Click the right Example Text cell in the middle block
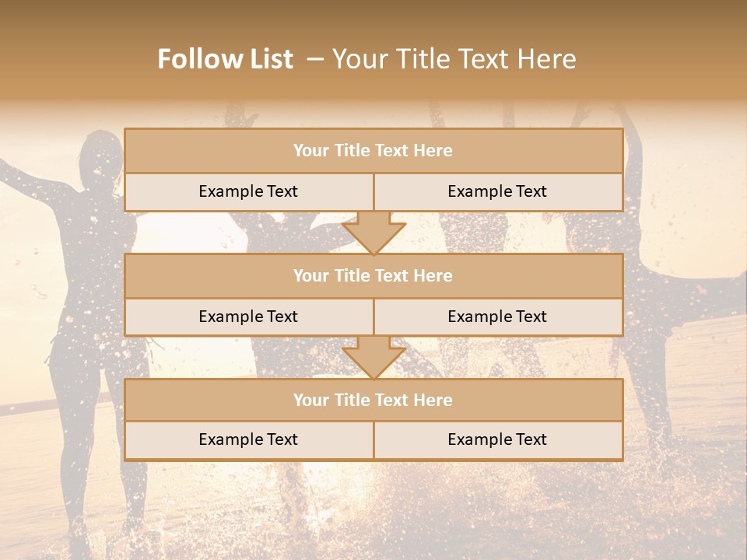The height and width of the screenshot is (560, 747). point(497,317)
